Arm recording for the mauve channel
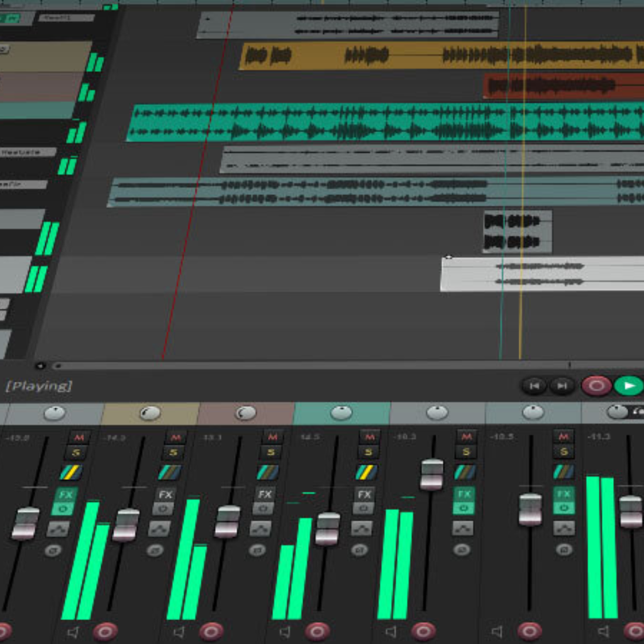Screen dimensions: 644x644 (317, 631)
